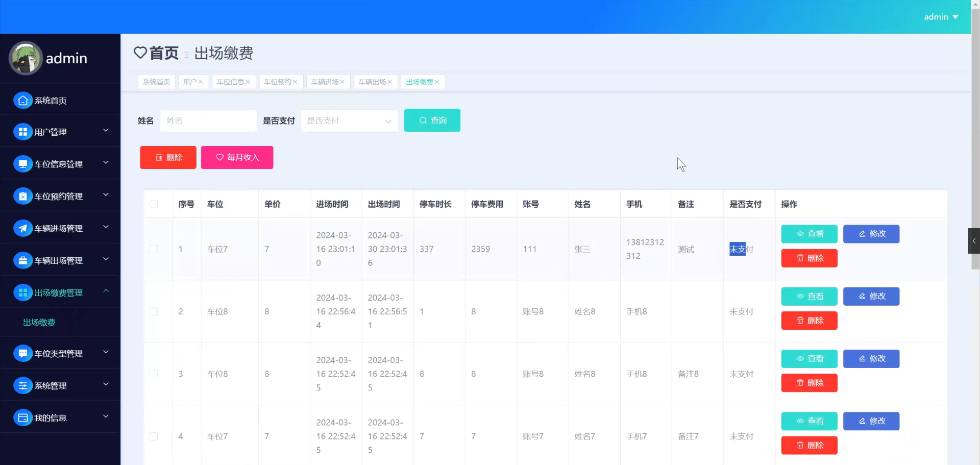This screenshot has height=465, width=980.
Task: Expand the 车位类型管理 menu chevron
Action: tap(106, 352)
